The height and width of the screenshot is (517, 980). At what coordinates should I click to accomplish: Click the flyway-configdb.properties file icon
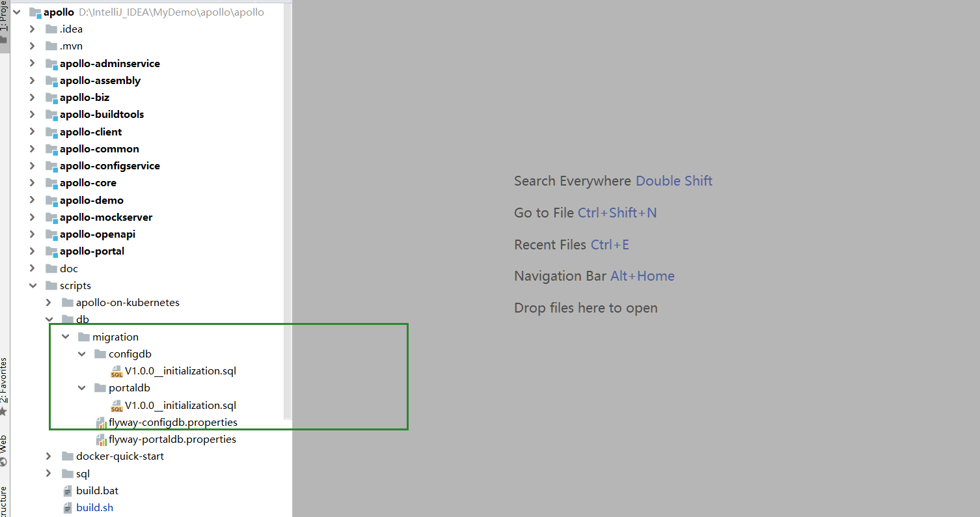(101, 423)
